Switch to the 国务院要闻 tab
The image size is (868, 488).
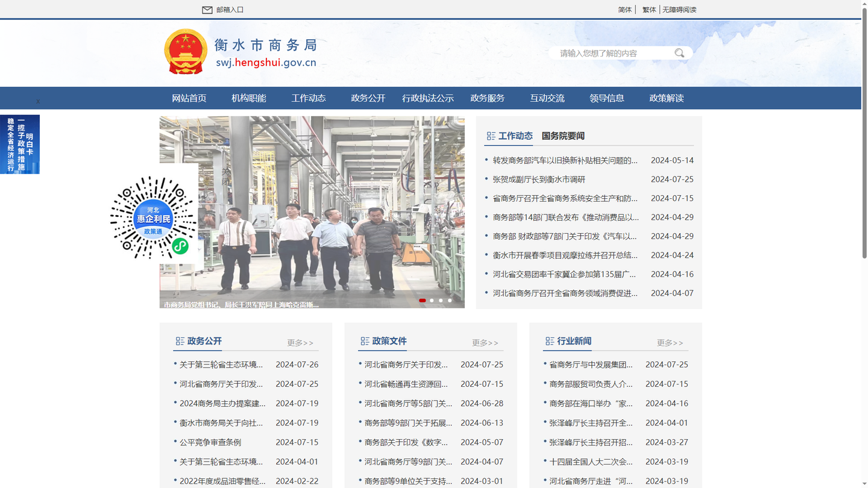563,136
